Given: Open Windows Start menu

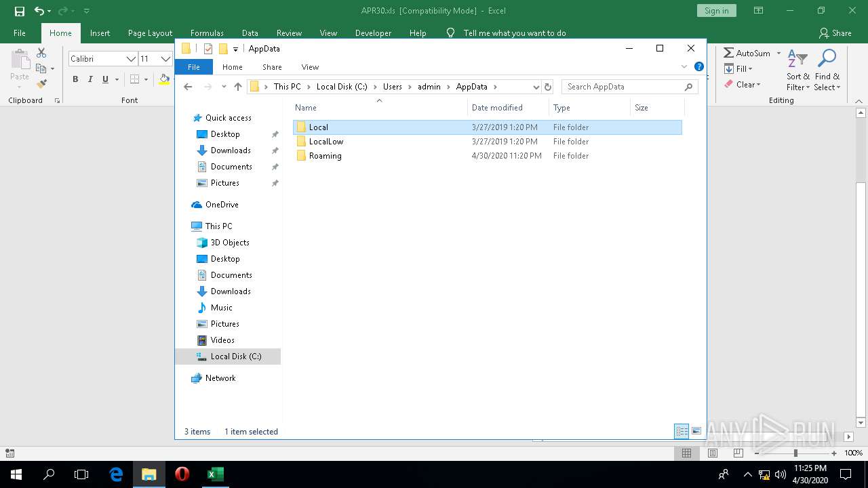Looking at the screenshot, I should (x=16, y=474).
